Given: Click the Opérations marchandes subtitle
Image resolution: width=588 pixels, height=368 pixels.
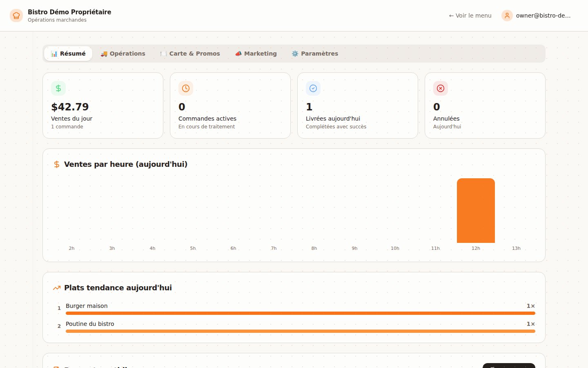Looking at the screenshot, I should click(x=57, y=20).
